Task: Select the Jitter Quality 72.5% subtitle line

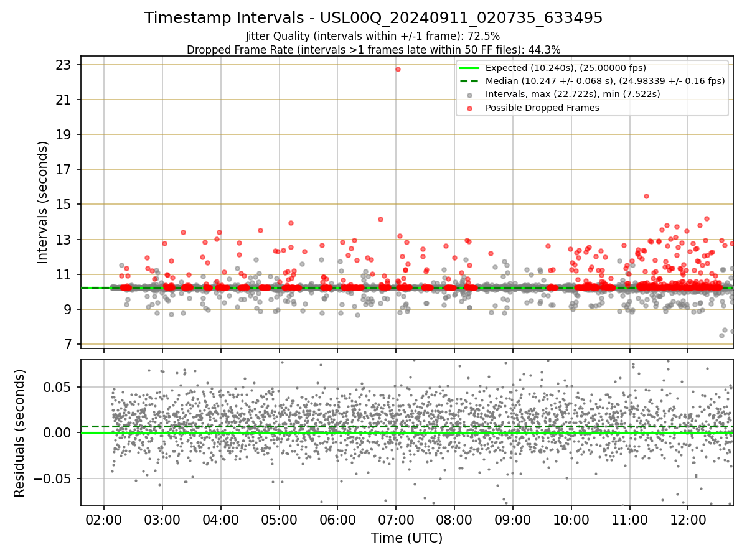Action: coord(373,37)
